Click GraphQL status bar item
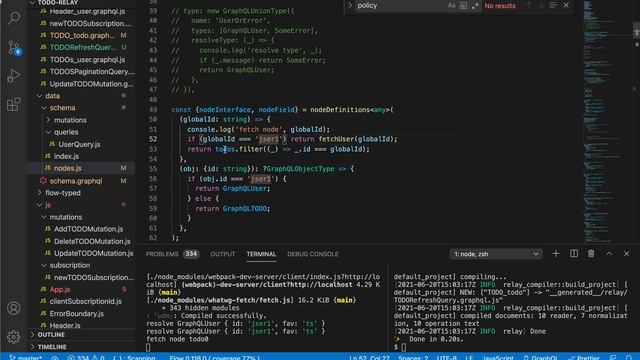The width and height of the screenshot is (640, 360). point(540,357)
